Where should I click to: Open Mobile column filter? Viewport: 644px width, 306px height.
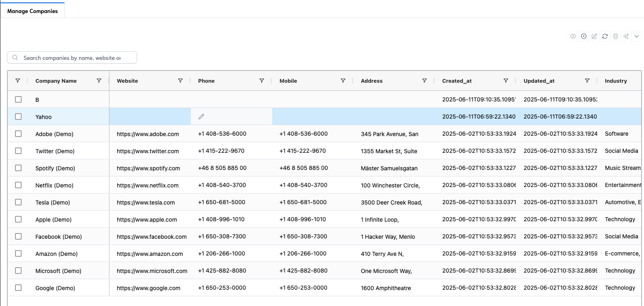coord(343,81)
